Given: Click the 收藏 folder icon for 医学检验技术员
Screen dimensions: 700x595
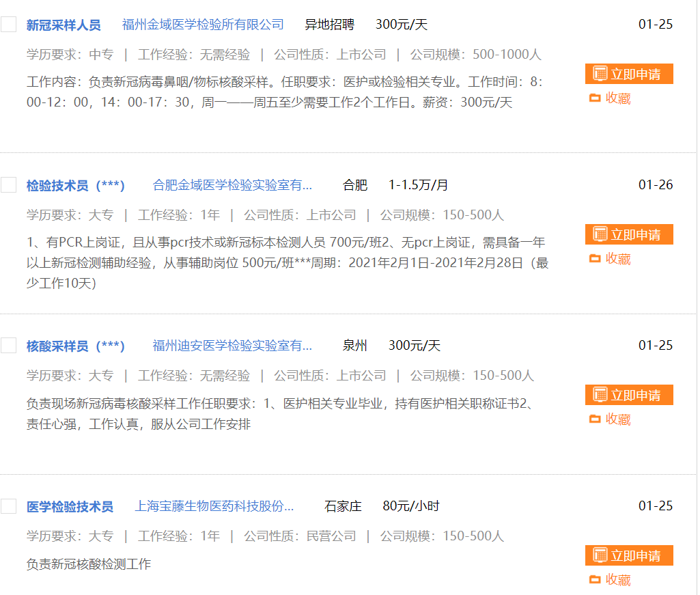Looking at the screenshot, I should coord(595,580).
